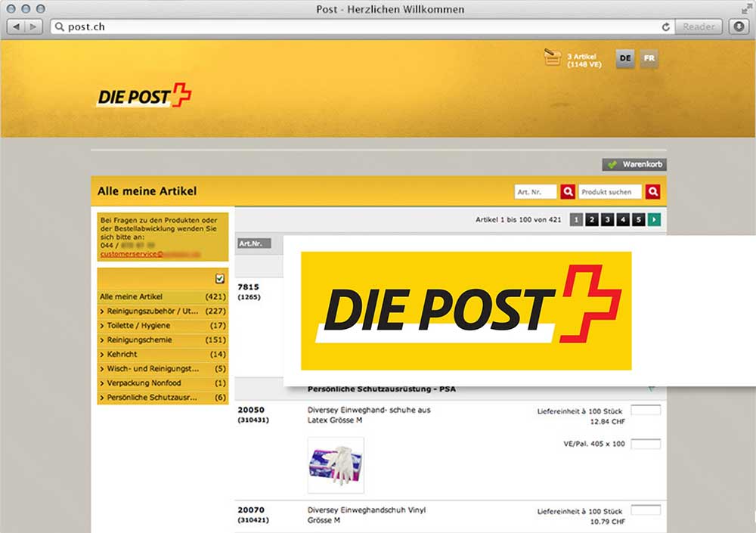Reload the page with the refresh icon
The height and width of the screenshot is (533, 756).
666,27
